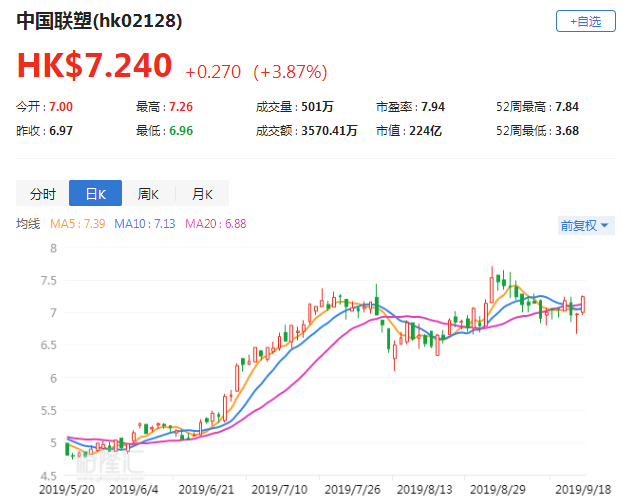Click the 2019/7/10 date axis label

[x=279, y=490]
